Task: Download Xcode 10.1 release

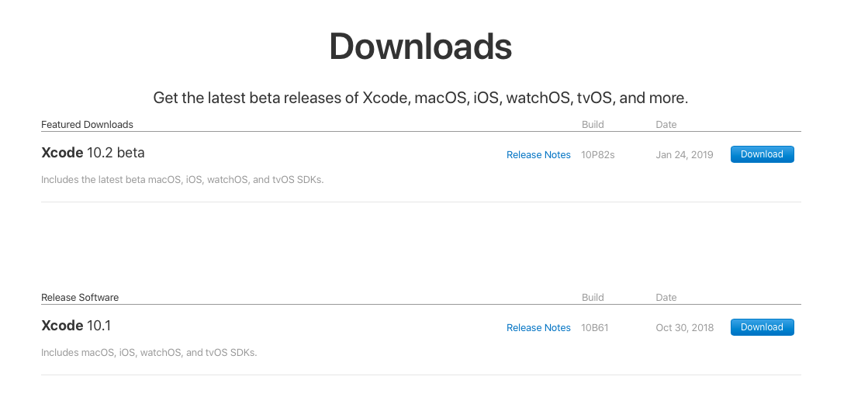Action: coord(763,327)
